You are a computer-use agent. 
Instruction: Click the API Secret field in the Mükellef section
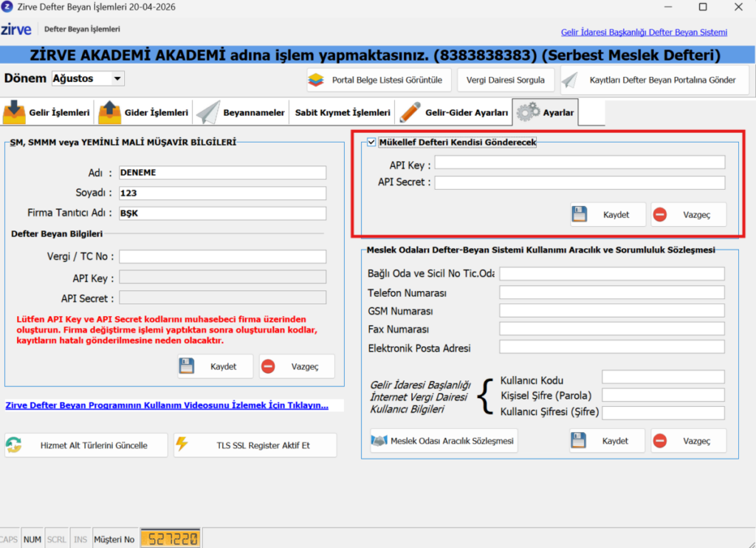(x=580, y=183)
